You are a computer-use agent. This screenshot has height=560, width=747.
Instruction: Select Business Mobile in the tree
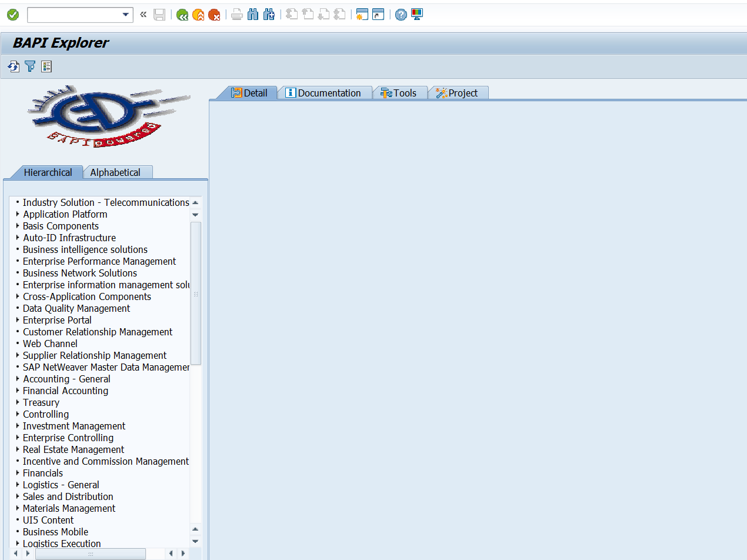pos(55,532)
